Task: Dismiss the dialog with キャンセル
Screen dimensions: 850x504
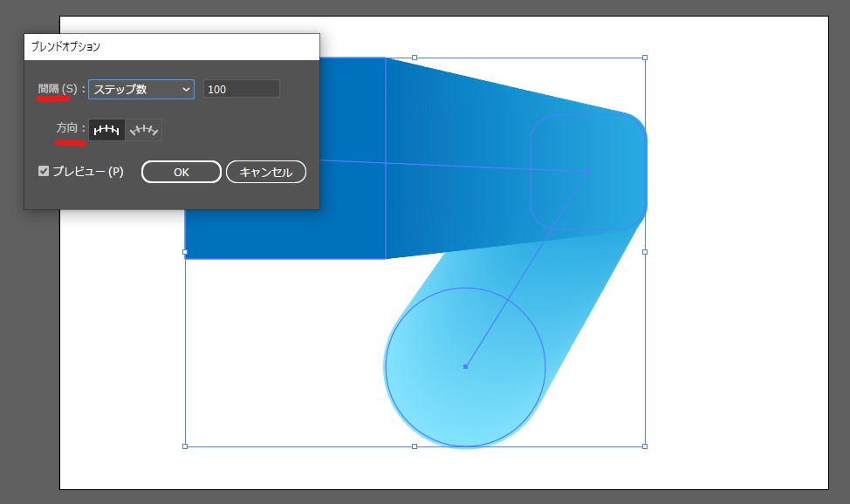Action: 266,172
